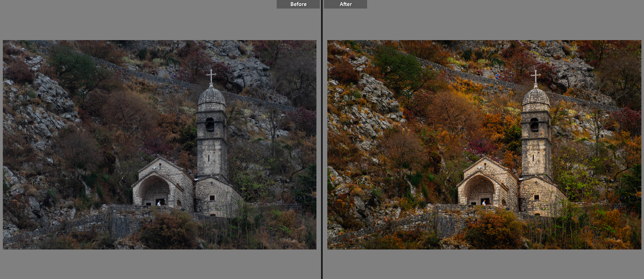
Task: Click the Before label
Action: tap(298, 4)
